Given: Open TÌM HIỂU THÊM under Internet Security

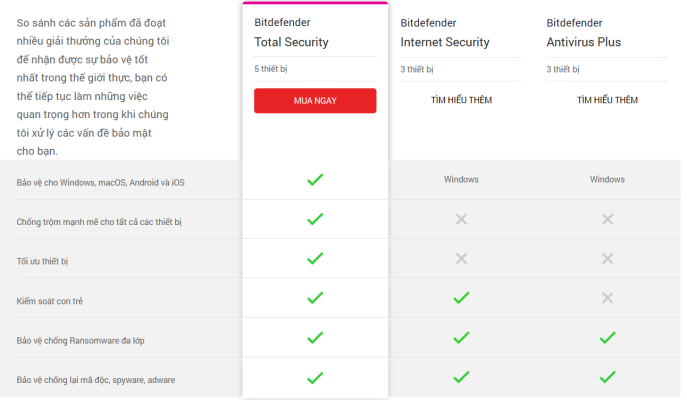Looking at the screenshot, I should [x=461, y=100].
